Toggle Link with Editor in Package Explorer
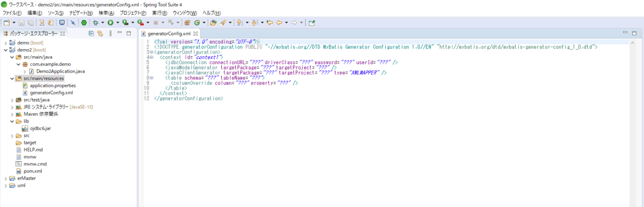The width and height of the screenshot is (644, 207). tap(100, 34)
